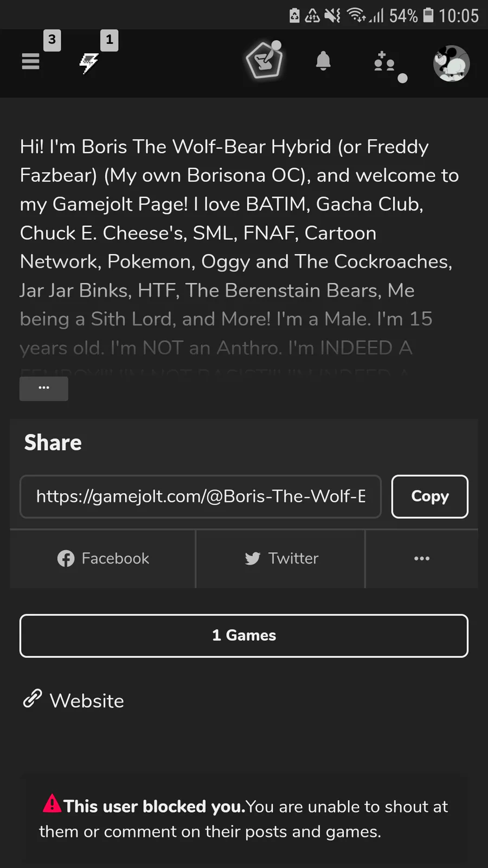Visit the user's Website link

coord(87,701)
